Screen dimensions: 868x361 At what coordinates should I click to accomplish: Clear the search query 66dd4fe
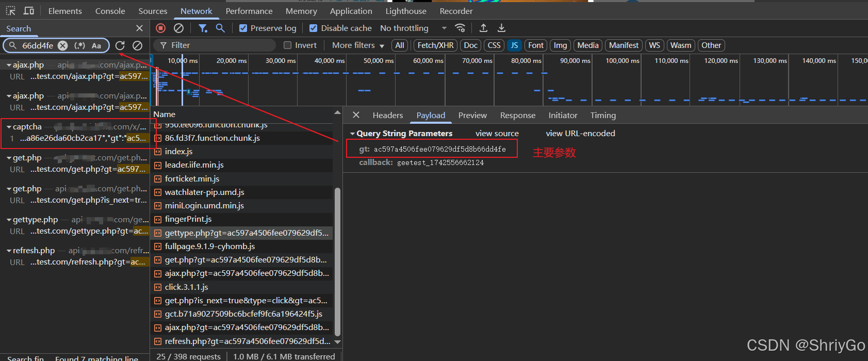[x=62, y=45]
